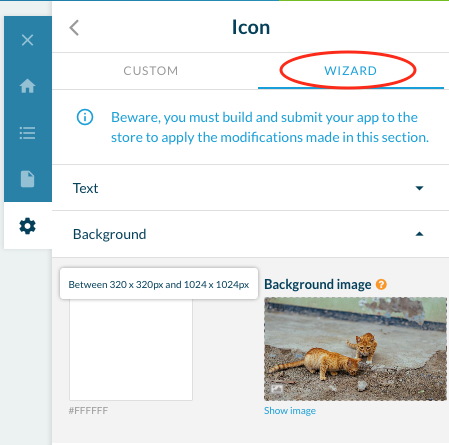The width and height of the screenshot is (449, 445).
Task: Open the home icon in sidebar
Action: 27,86
